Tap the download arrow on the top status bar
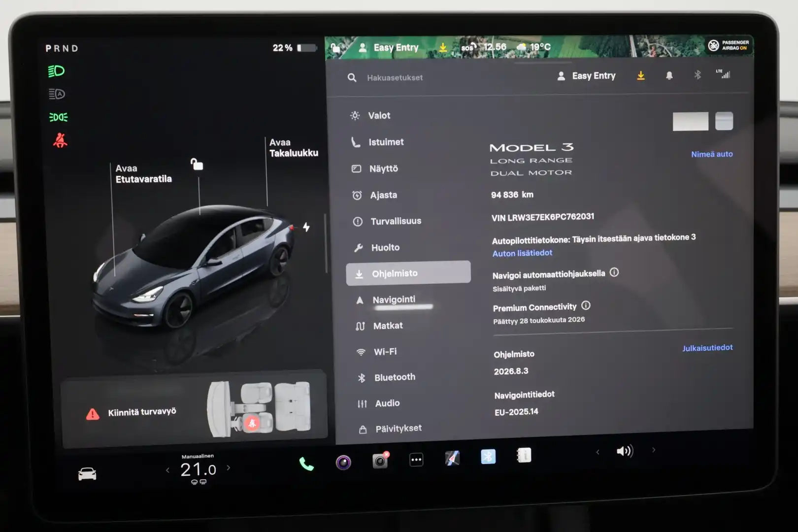The height and width of the screenshot is (532, 798). coord(443,47)
